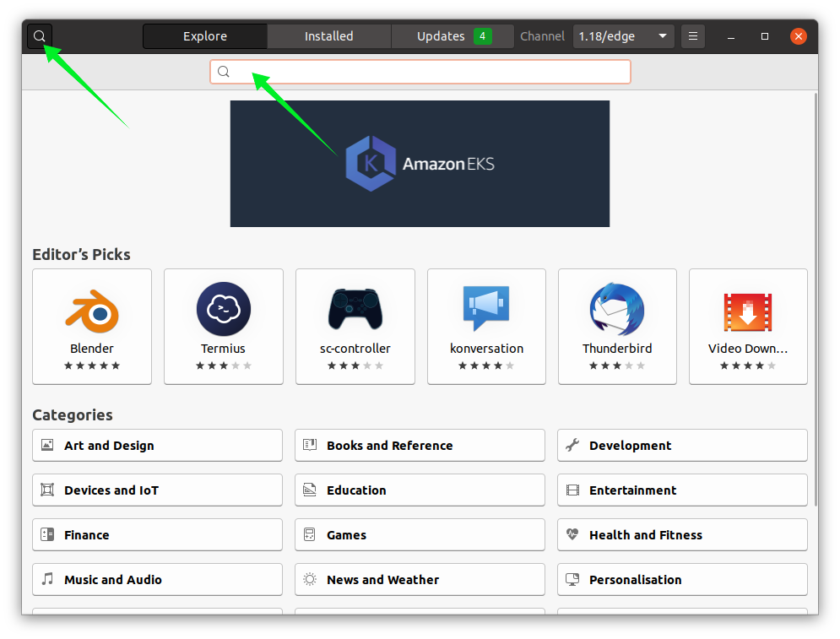
Task: Click the Updates count badge showing 4
Action: coord(483,36)
